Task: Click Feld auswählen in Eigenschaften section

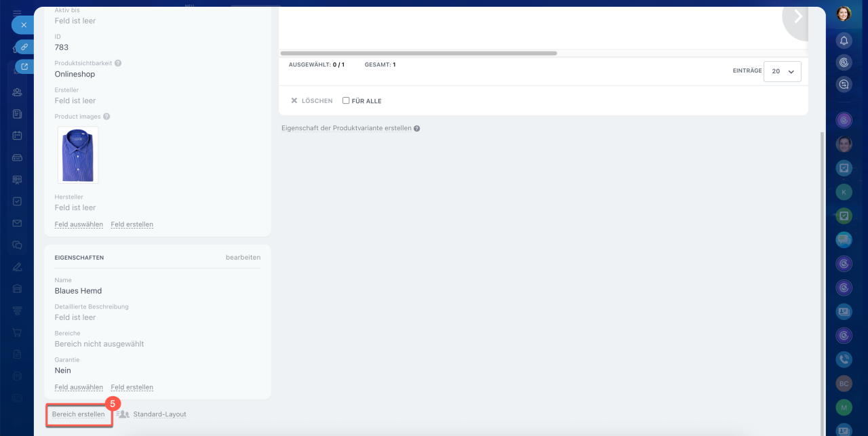Action: point(79,387)
